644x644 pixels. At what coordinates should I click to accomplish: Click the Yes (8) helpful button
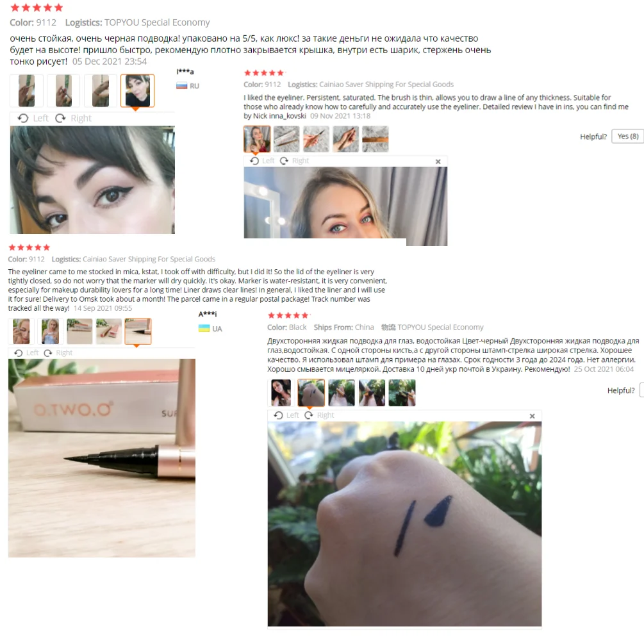click(627, 136)
